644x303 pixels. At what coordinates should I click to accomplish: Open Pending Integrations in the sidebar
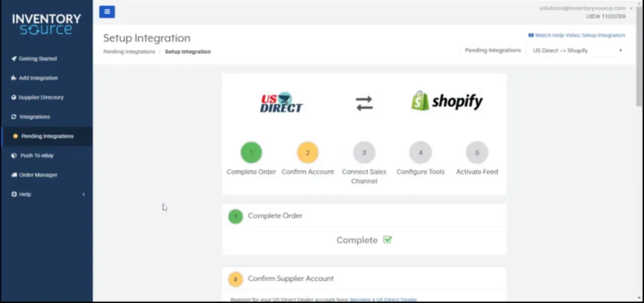point(46,136)
